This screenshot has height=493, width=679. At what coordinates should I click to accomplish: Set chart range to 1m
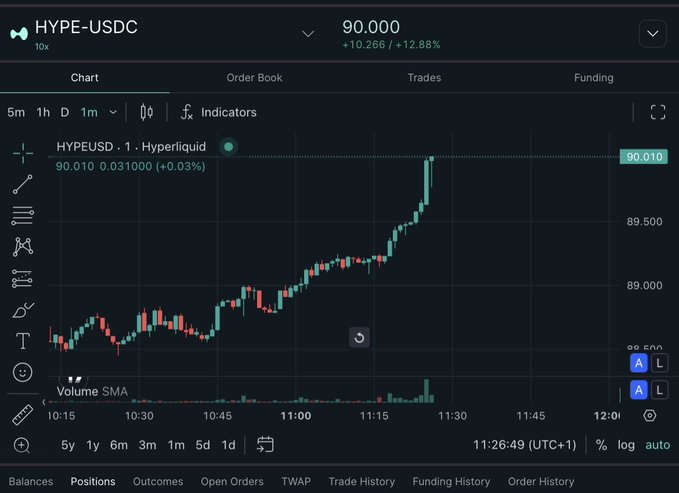(176, 445)
